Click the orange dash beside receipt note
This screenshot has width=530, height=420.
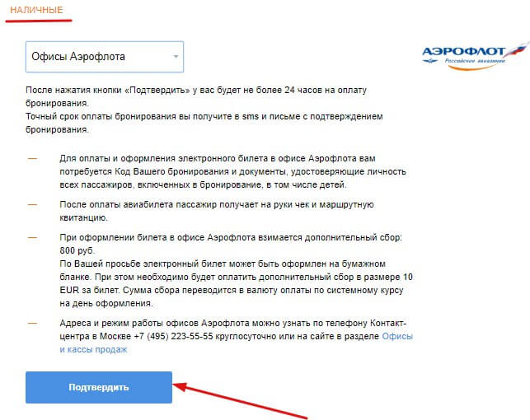coord(32,204)
